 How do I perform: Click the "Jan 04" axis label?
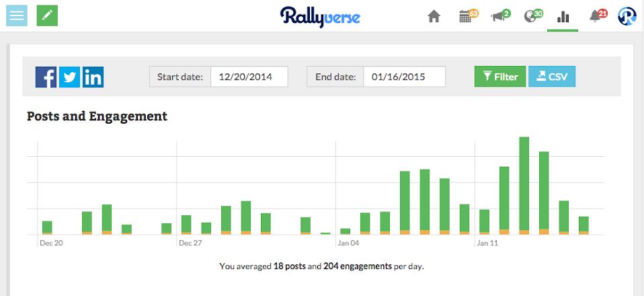point(349,243)
